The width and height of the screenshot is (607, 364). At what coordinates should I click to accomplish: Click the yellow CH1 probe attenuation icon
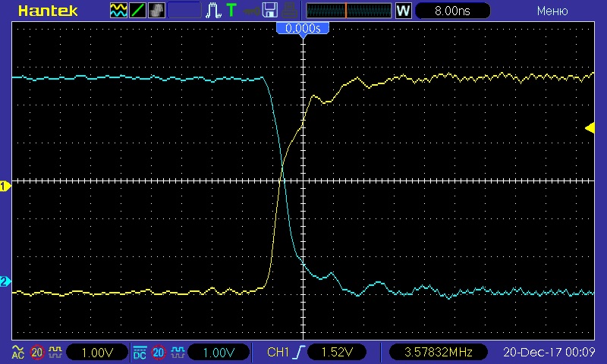55,352
